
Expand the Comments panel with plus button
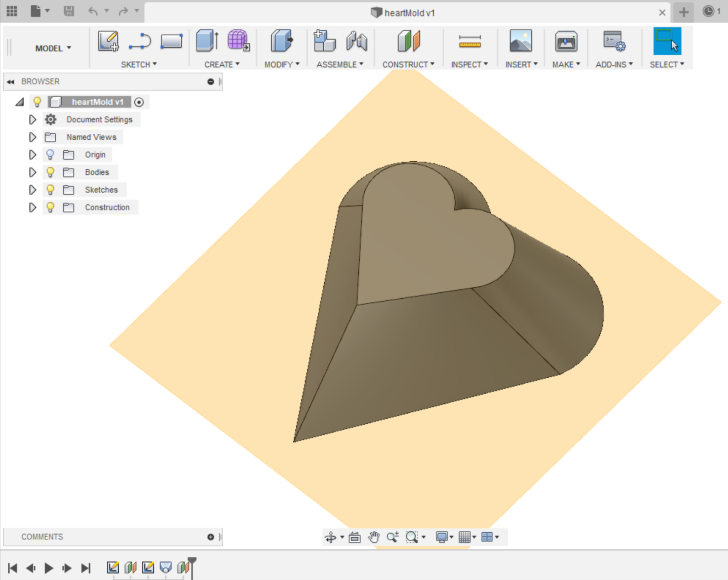click(211, 537)
